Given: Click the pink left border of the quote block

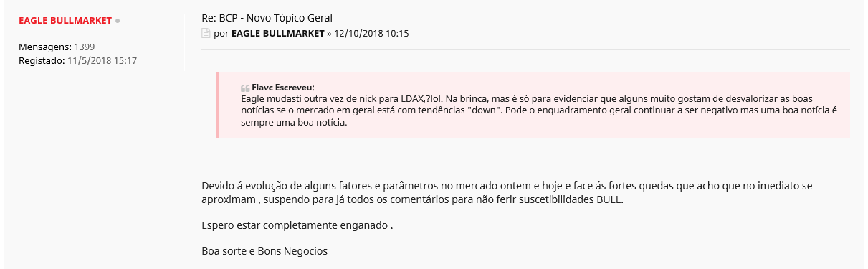Looking at the screenshot, I should point(217,105).
